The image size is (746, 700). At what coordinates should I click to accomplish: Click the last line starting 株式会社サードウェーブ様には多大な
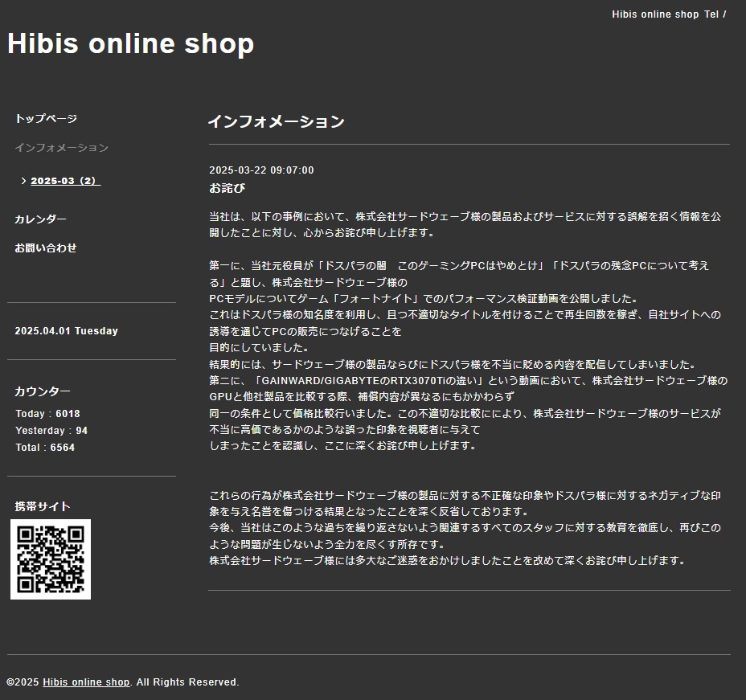click(448, 561)
